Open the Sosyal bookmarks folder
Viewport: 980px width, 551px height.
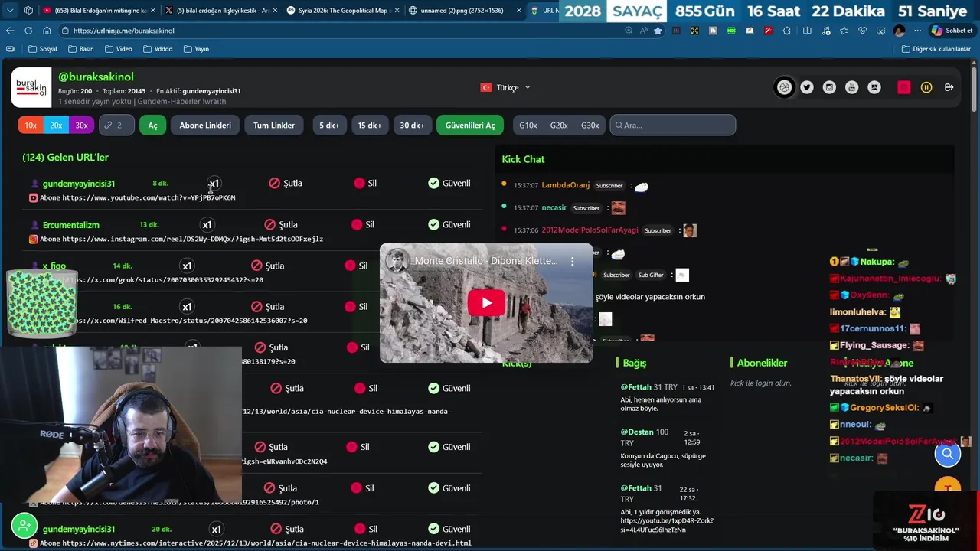[43, 49]
